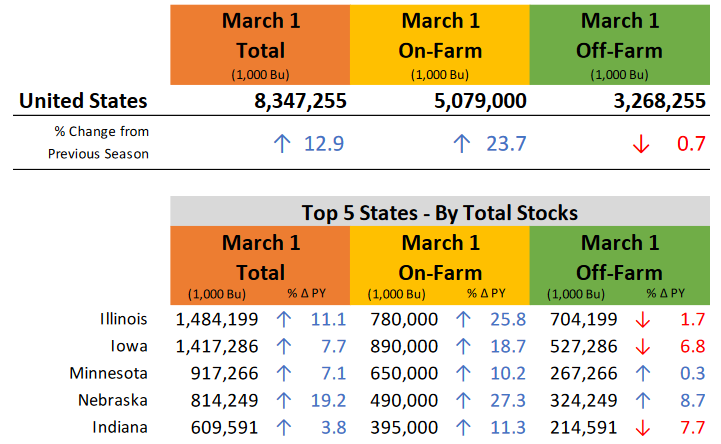721x444 pixels.
Task: Click Nebraska total stocks 814,249
Action: click(x=224, y=401)
